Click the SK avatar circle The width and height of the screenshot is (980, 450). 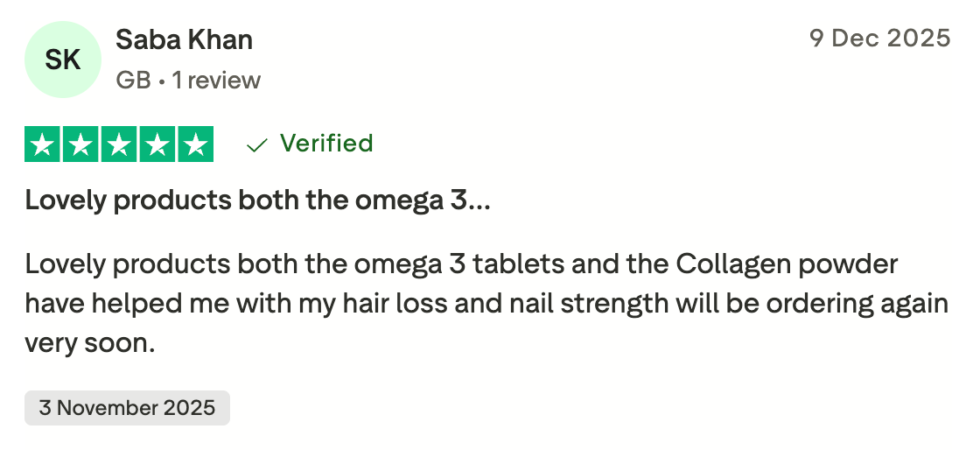(63, 60)
